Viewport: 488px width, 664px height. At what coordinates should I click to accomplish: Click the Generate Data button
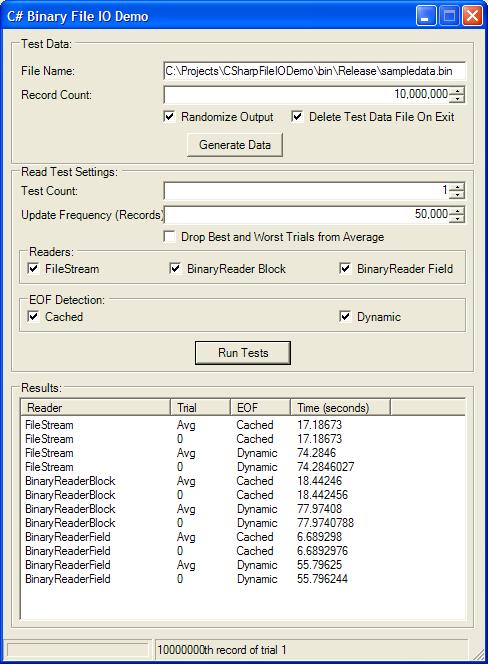click(235, 145)
